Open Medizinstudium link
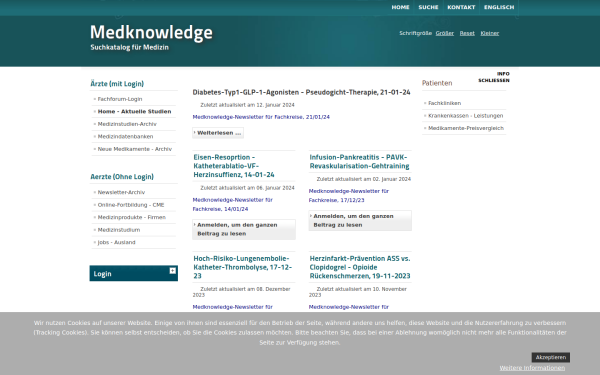Image resolution: width=600 pixels, height=375 pixels. (119, 230)
